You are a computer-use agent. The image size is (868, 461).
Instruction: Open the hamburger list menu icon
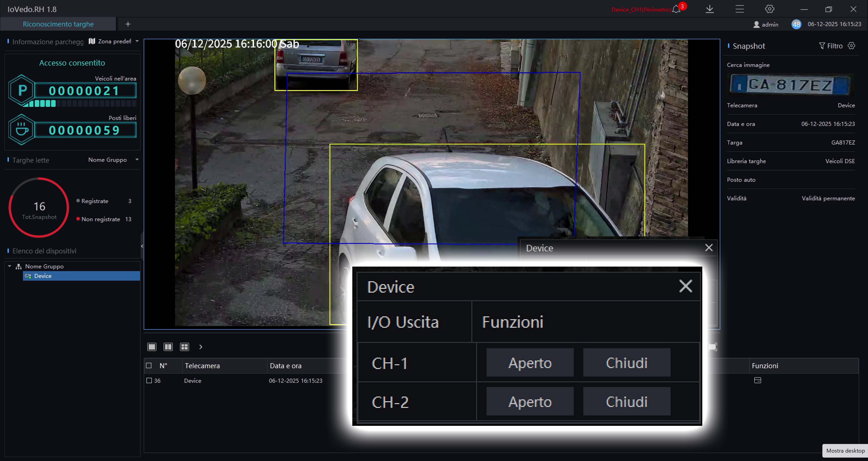tap(740, 9)
